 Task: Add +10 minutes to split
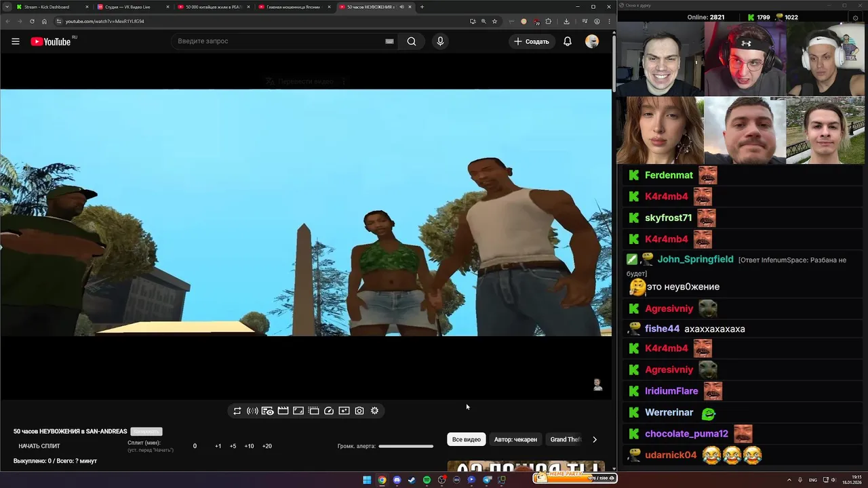(249, 446)
